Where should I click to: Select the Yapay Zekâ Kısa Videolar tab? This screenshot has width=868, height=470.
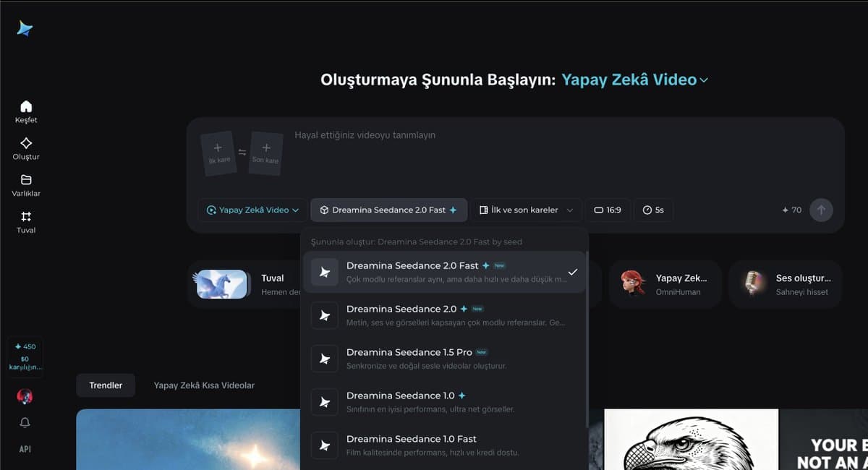click(203, 385)
